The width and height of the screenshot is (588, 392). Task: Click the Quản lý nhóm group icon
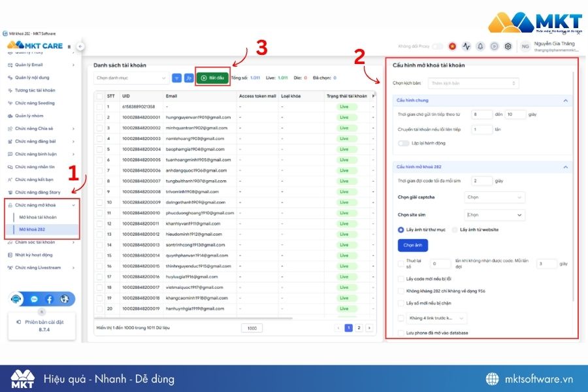[10, 116]
